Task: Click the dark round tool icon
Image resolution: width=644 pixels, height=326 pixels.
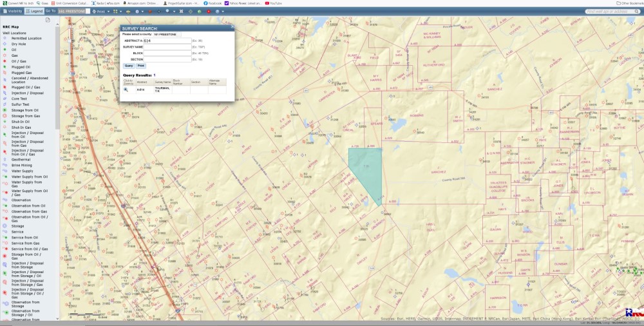Action: (x=158, y=11)
